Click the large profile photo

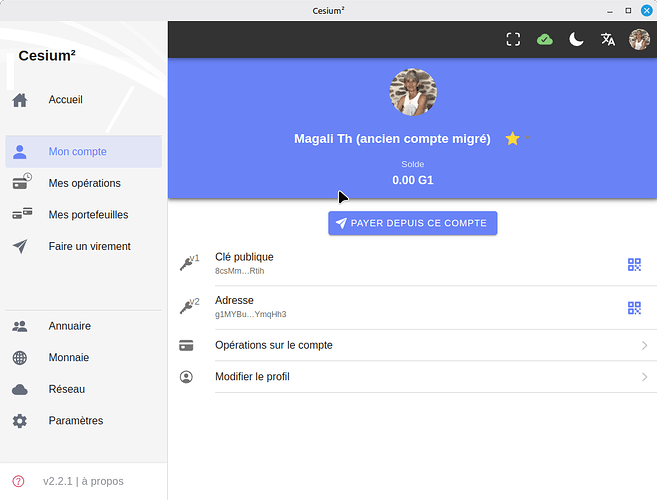[413, 92]
